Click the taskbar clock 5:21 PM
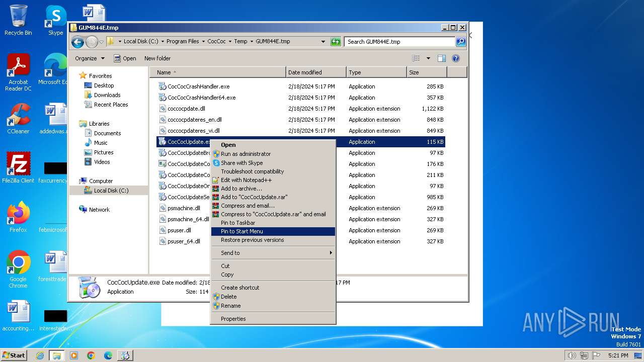644x362 pixels. tap(618, 355)
